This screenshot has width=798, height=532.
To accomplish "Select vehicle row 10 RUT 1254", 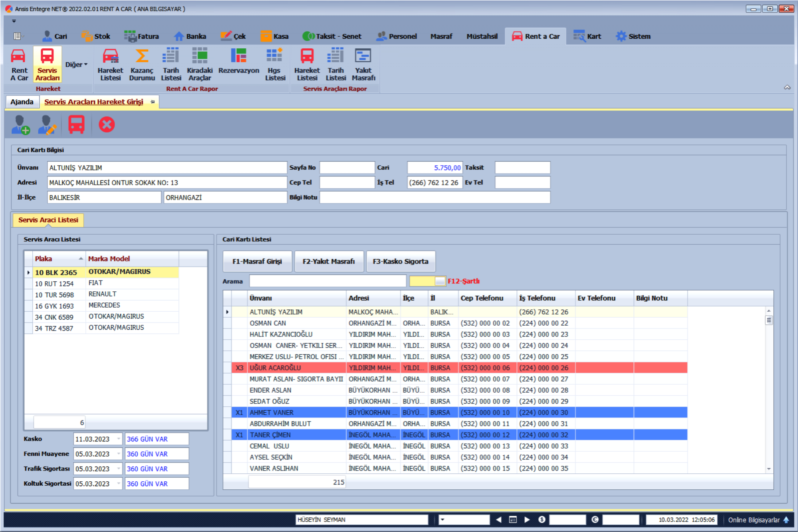I will click(101, 283).
